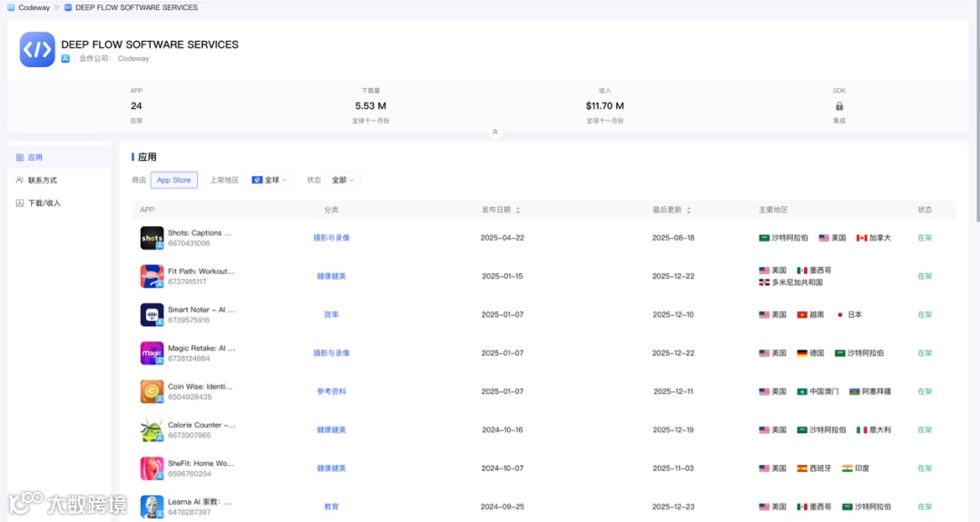The height and width of the screenshot is (522, 980).
Task: Click the 在架 status for Shots
Action: pos(925,238)
